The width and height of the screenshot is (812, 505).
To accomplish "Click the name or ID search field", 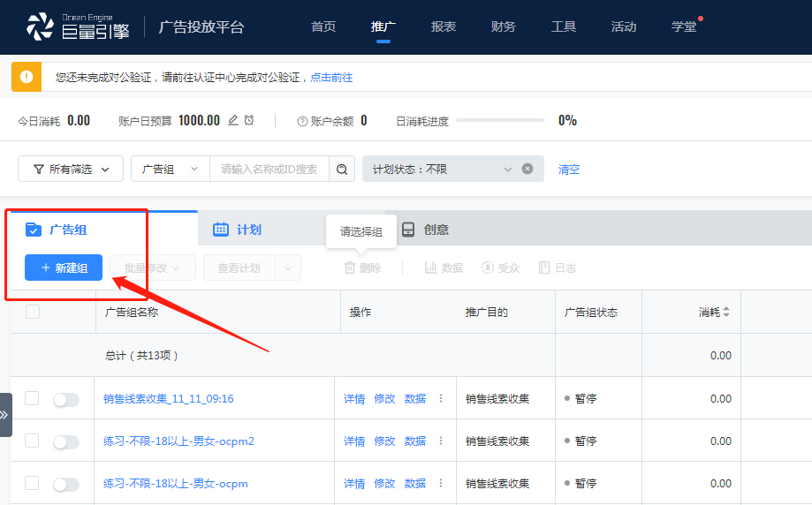I will click(x=269, y=170).
